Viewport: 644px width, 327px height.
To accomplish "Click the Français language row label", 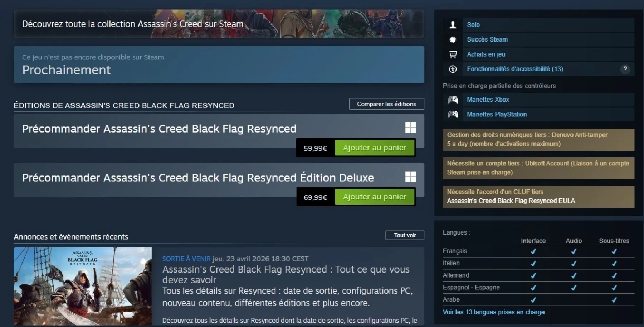I will point(455,251).
